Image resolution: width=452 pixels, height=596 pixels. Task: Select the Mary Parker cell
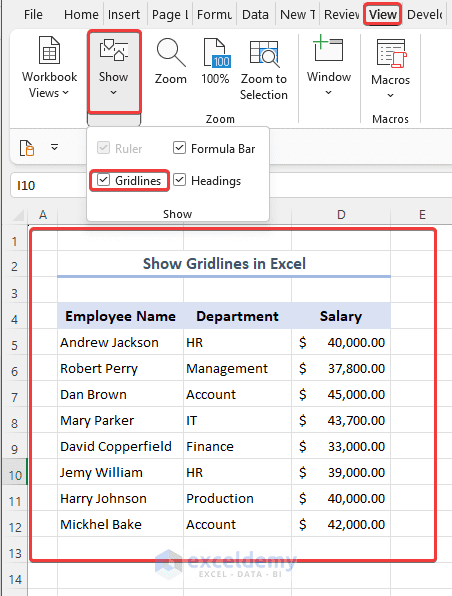(121, 420)
